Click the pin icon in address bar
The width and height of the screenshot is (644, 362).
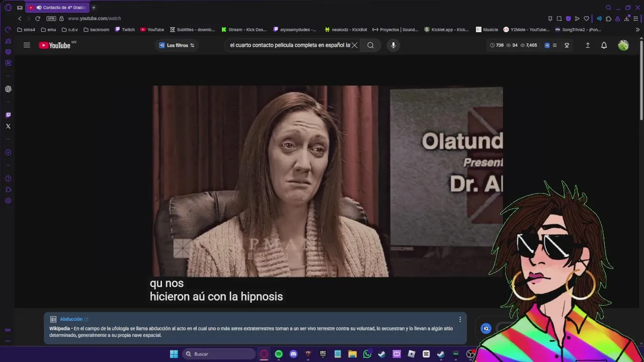click(x=550, y=19)
